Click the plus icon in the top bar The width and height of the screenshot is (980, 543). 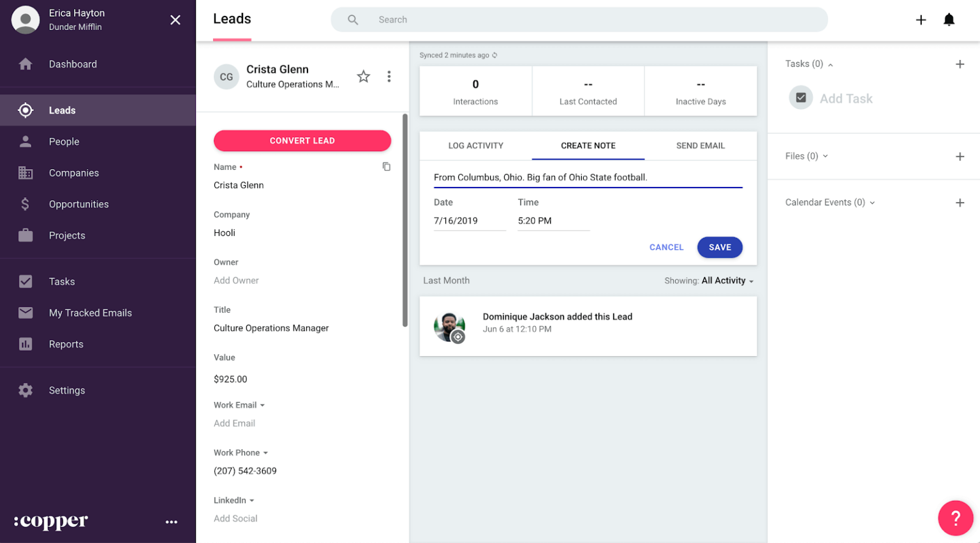point(921,19)
